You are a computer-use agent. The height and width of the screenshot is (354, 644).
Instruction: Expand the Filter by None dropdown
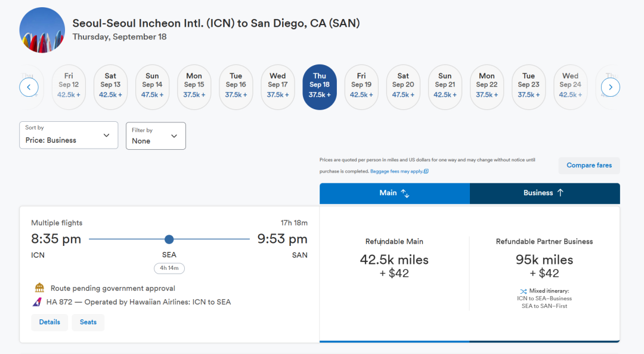(156, 136)
